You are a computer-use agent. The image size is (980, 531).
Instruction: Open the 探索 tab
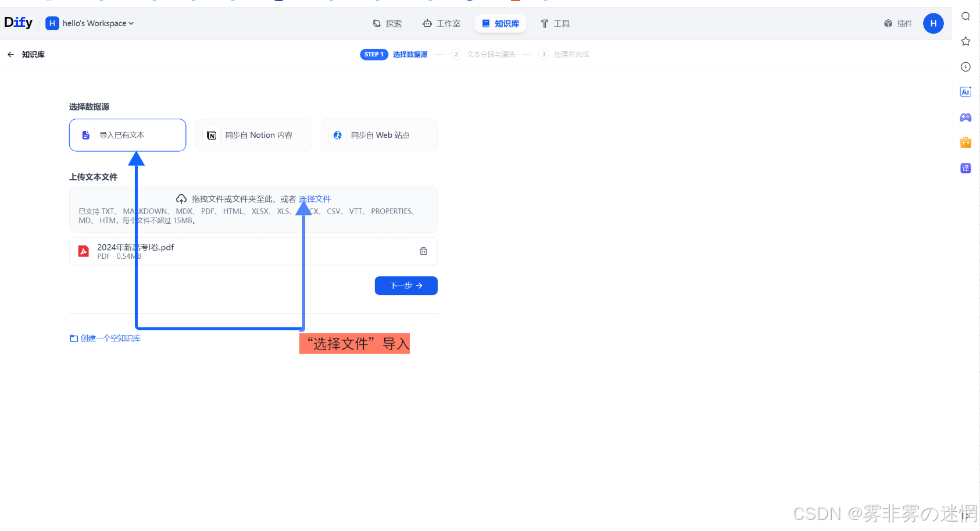click(387, 23)
